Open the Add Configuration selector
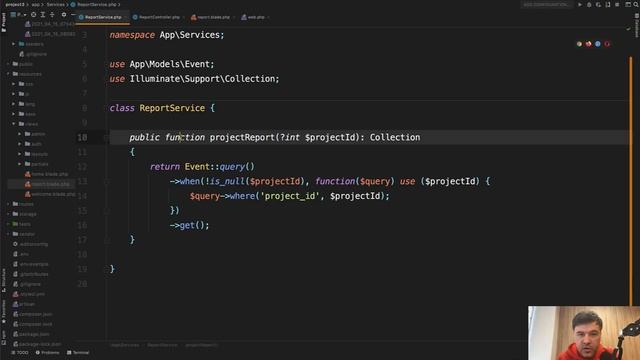 point(547,4)
